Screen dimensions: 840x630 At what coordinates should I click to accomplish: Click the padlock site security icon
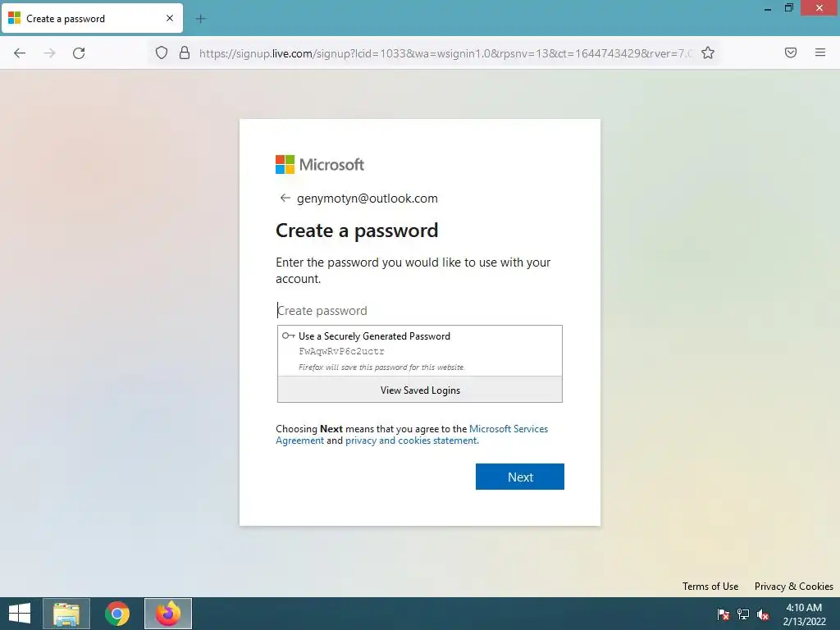185,52
